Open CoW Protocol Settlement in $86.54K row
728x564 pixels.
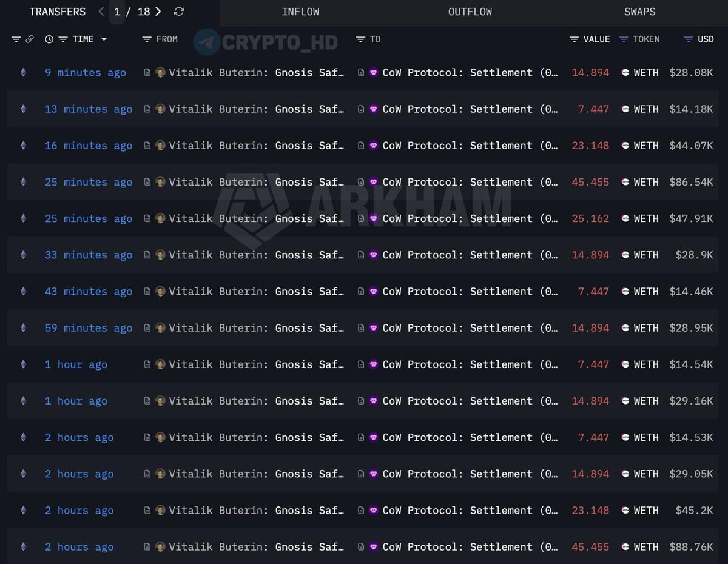click(x=470, y=181)
